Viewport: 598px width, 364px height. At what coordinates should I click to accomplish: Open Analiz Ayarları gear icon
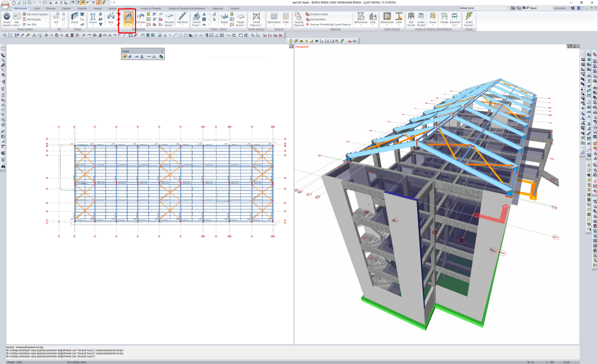[x=7, y=19]
